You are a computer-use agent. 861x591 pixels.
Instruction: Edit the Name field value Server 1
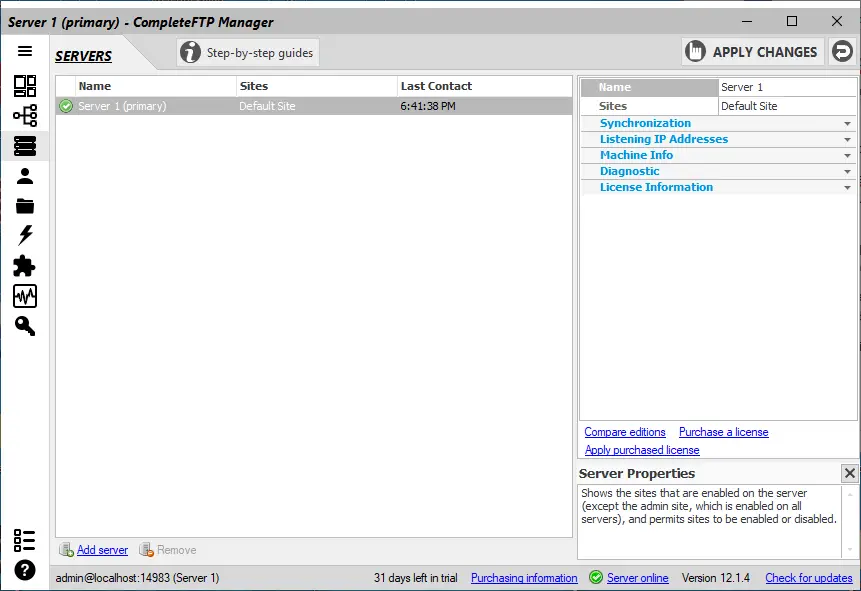click(787, 87)
